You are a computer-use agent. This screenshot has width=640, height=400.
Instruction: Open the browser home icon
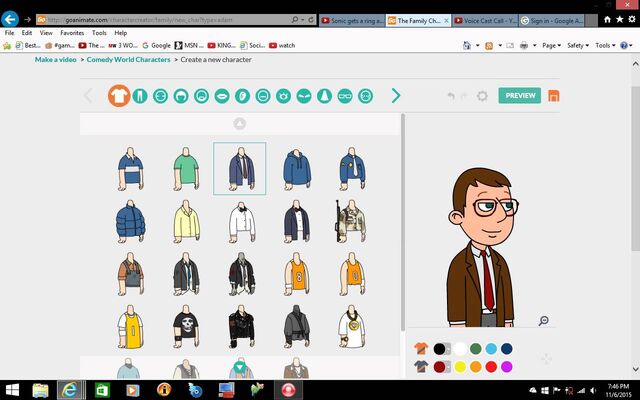[x=607, y=19]
